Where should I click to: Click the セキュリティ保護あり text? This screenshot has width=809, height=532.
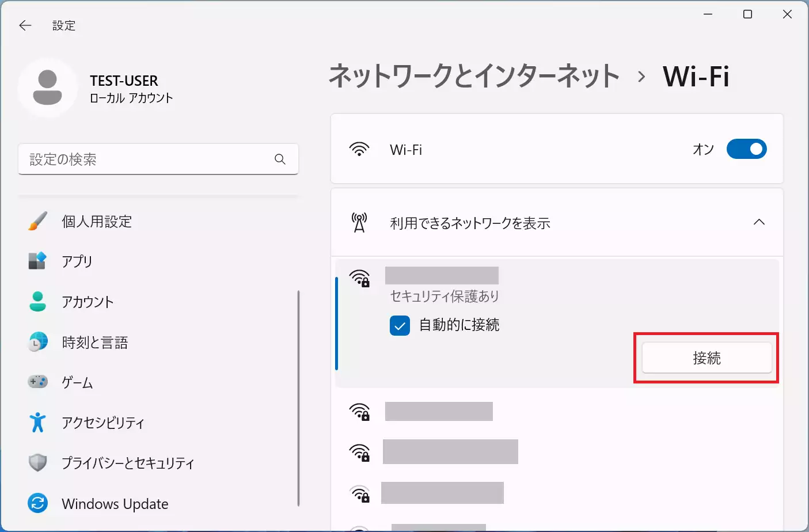coord(445,296)
